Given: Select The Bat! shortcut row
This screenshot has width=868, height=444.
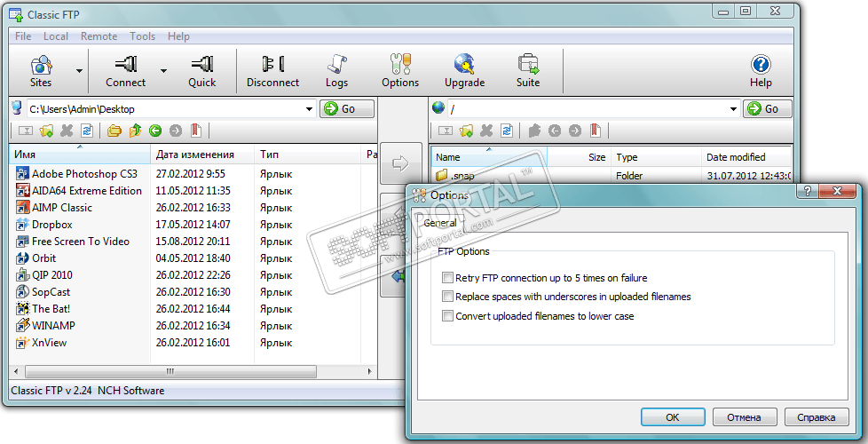Looking at the screenshot, I should (51, 309).
